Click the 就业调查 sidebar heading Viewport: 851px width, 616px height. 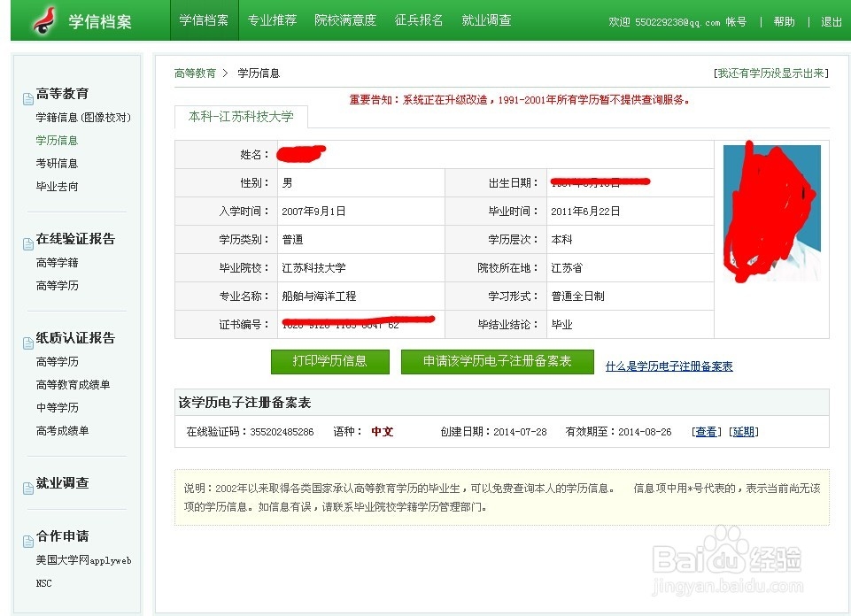[62, 483]
